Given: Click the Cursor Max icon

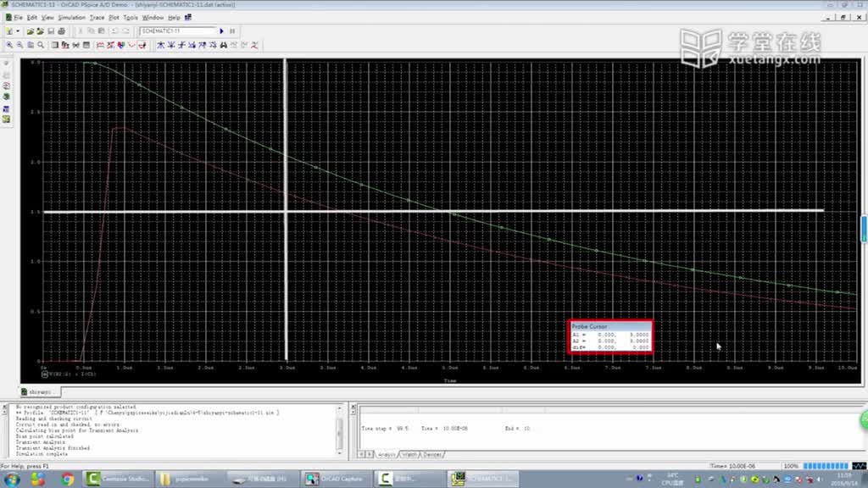Looking at the screenshot, I should [203, 46].
